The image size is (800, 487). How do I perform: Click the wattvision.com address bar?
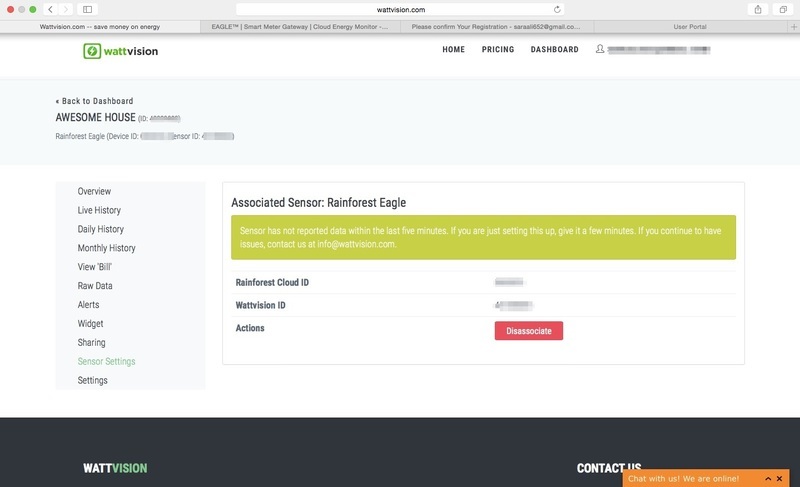pyautogui.click(x=400, y=9)
